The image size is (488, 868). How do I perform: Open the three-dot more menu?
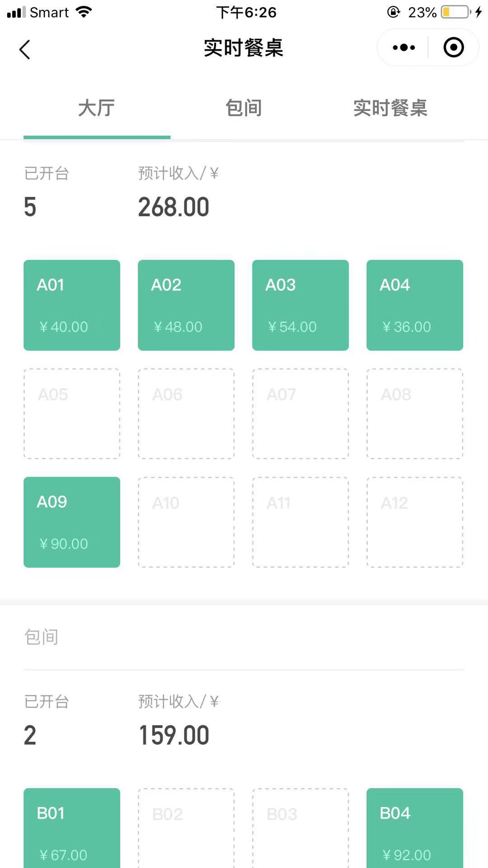[404, 47]
